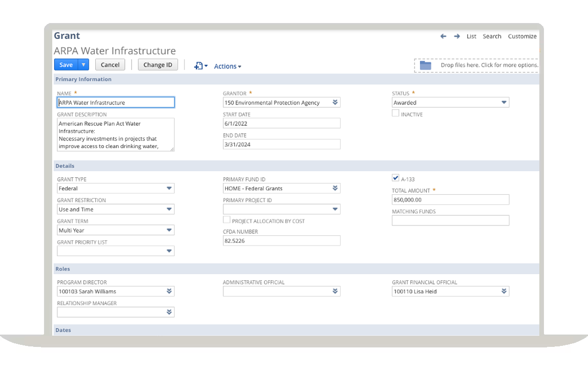Enable Project Allocation by Cost checkbox
This screenshot has height=371, width=588.
click(226, 220)
